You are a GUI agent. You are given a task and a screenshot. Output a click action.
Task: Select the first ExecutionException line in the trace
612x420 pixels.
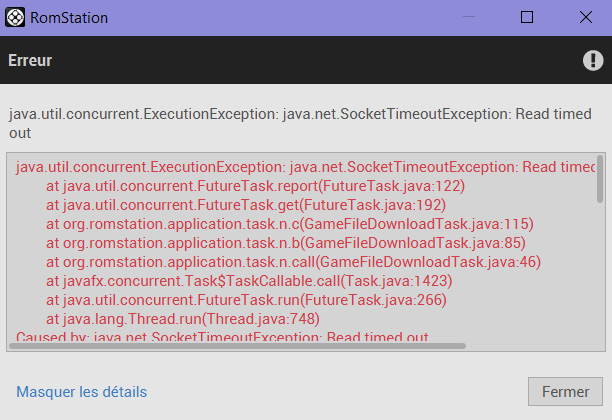[305, 167]
